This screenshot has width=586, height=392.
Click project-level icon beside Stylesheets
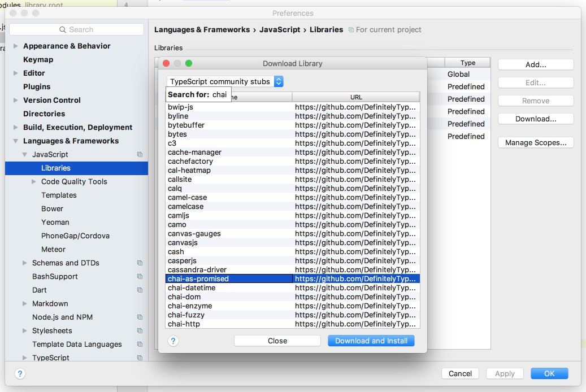pyautogui.click(x=140, y=331)
